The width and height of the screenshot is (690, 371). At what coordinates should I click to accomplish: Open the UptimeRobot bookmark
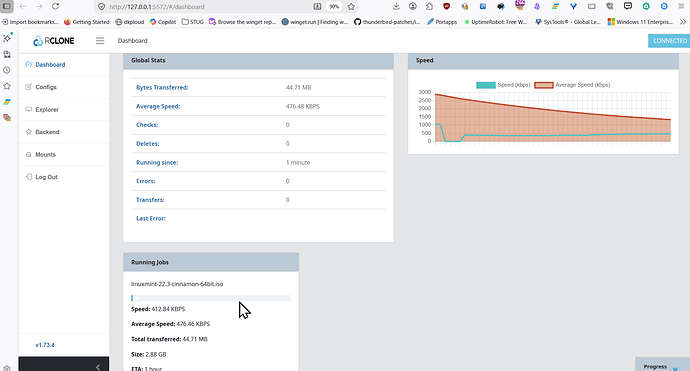(495, 22)
